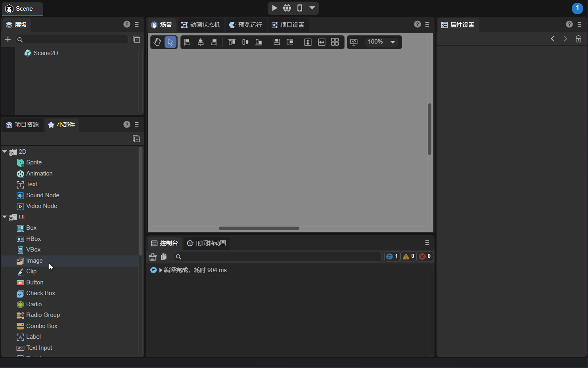Toggle the warning filter in console
The height and width of the screenshot is (368, 588).
(x=408, y=256)
